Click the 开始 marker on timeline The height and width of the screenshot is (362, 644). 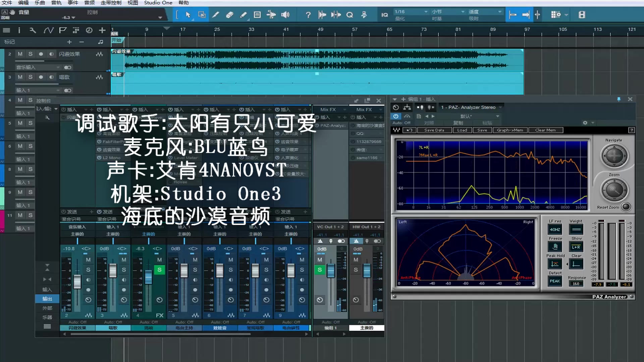[117, 40]
